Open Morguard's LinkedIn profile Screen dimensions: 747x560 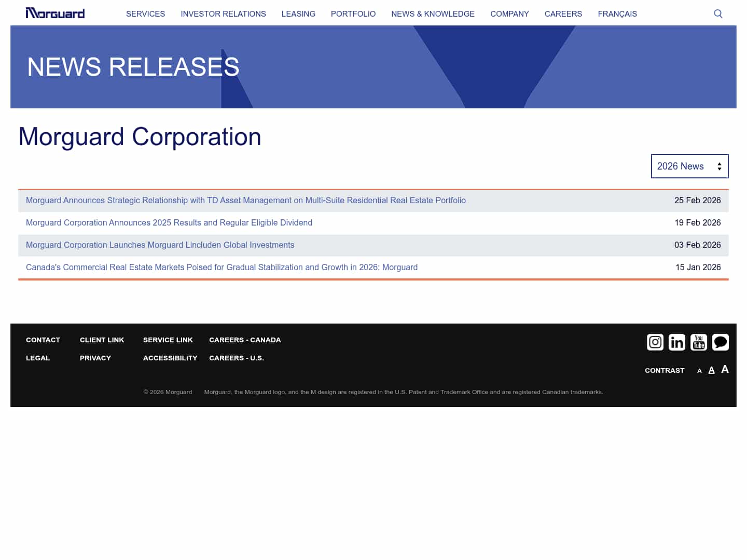tap(677, 342)
